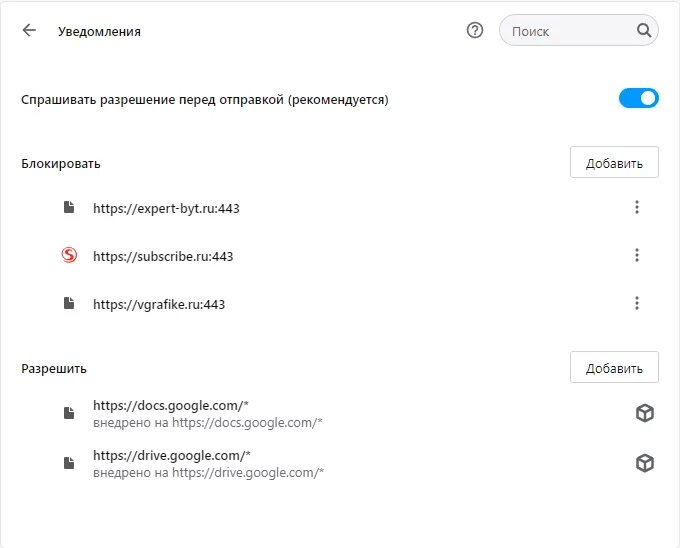The height and width of the screenshot is (548, 680).
Task: Click Добавить button in Разрешить section
Action: click(614, 367)
